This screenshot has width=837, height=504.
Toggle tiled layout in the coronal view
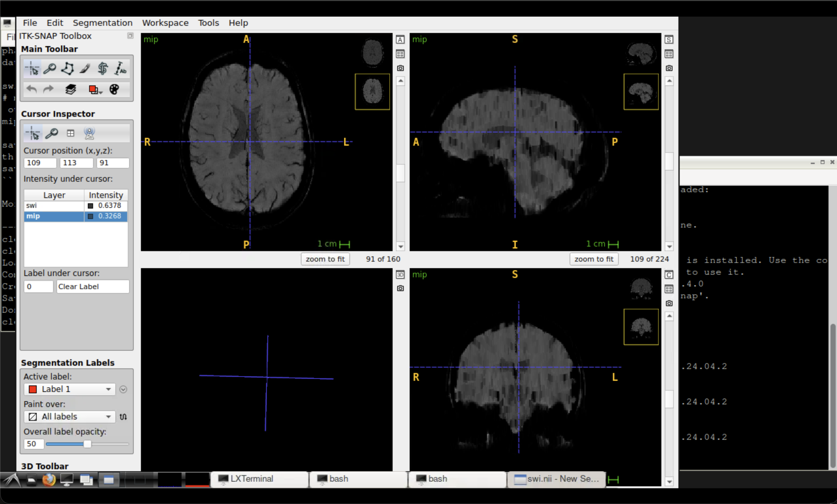coord(669,289)
